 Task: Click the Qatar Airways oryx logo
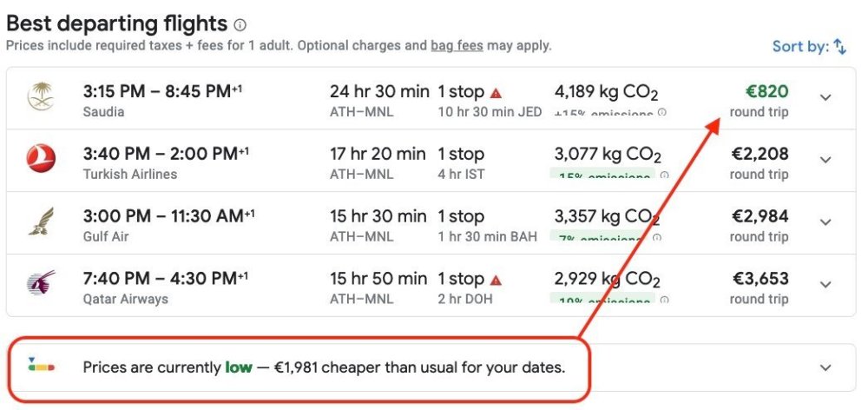[41, 284]
